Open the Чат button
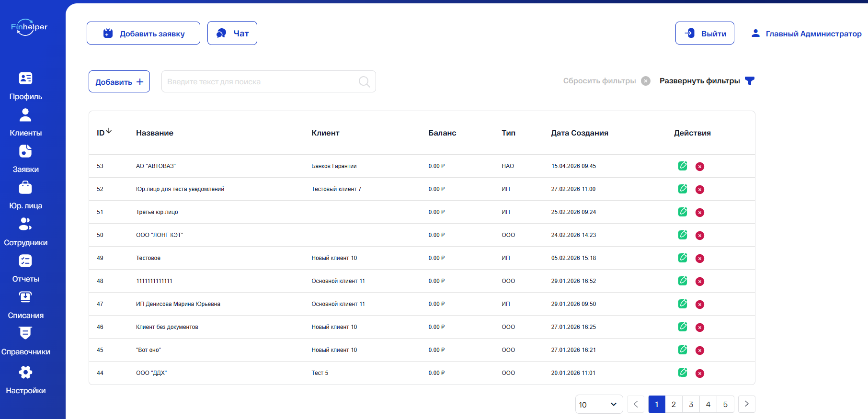Screen dimensions: 868x419 (x=232, y=33)
